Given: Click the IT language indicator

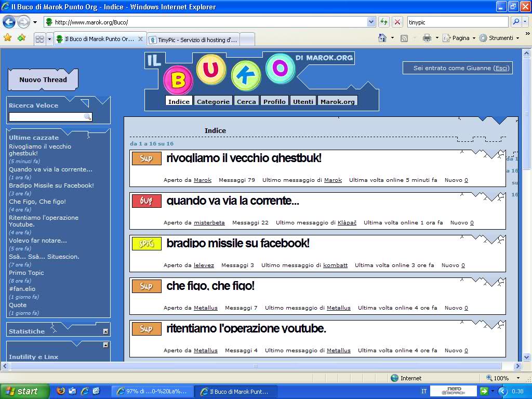Looking at the screenshot, I should [424, 391].
